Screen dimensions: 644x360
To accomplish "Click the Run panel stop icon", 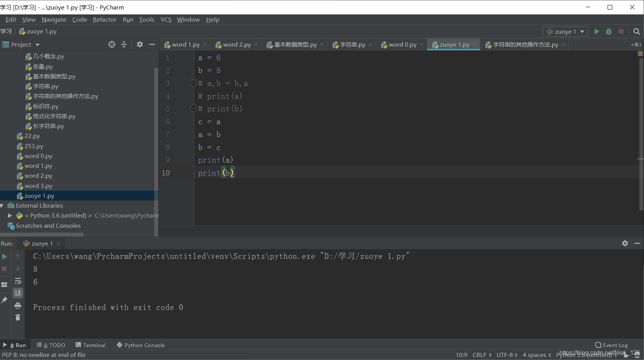I will (x=5, y=269).
